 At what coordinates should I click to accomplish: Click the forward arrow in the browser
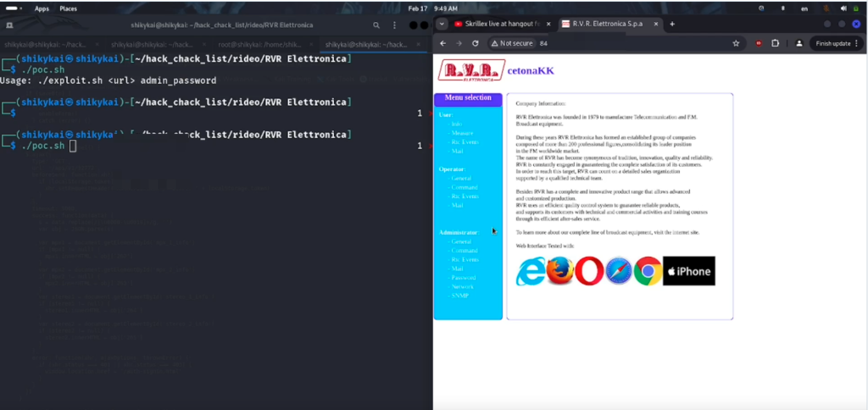459,43
